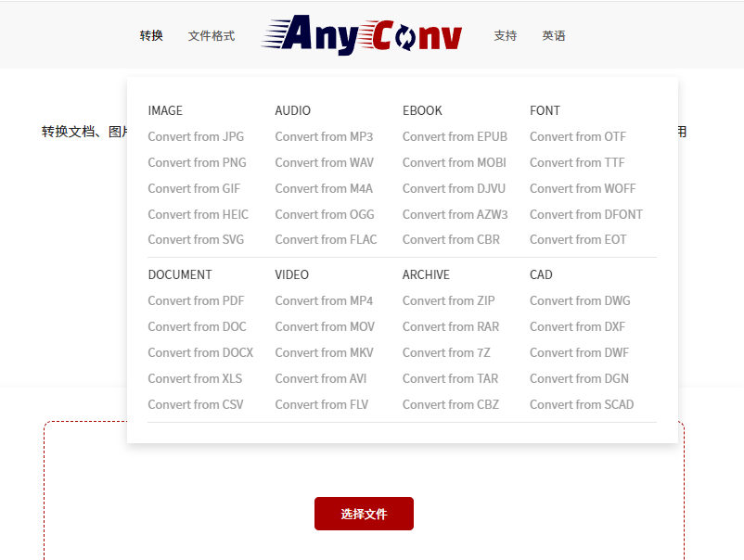The width and height of the screenshot is (744, 560).
Task: Open the 英语 language menu
Action: (x=554, y=35)
